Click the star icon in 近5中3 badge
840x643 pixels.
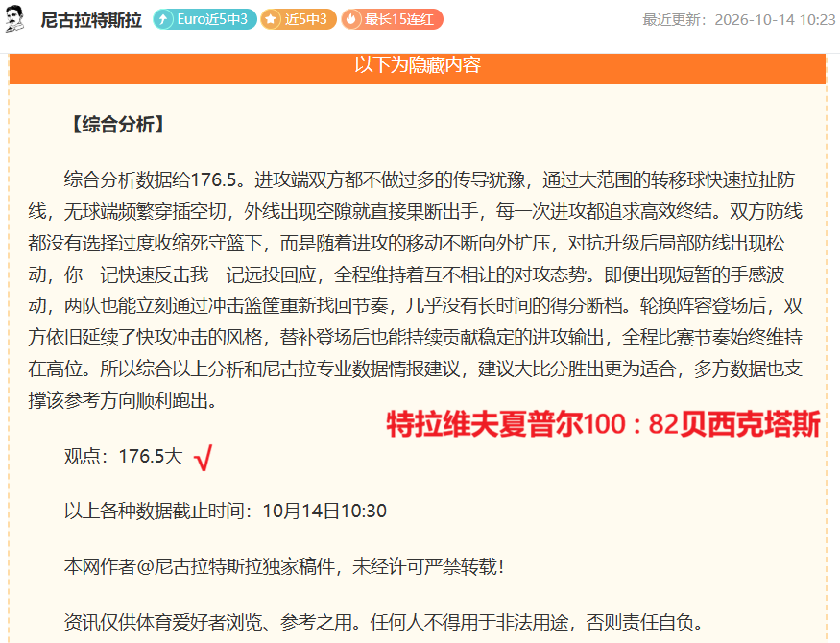pos(271,20)
